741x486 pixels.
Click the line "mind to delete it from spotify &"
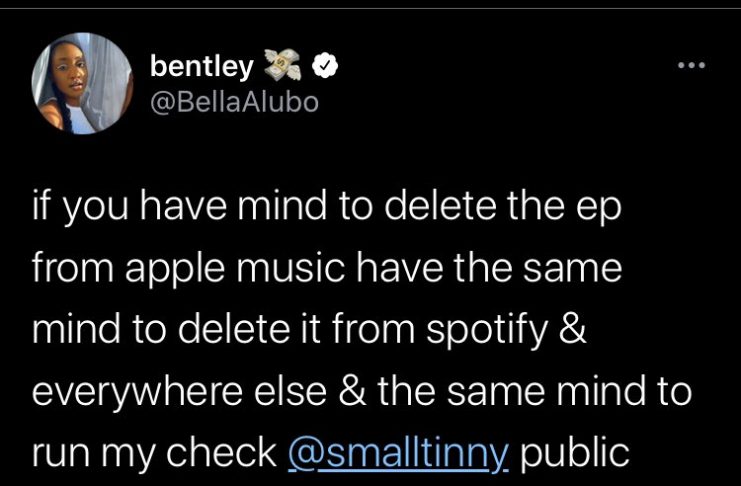point(309,331)
